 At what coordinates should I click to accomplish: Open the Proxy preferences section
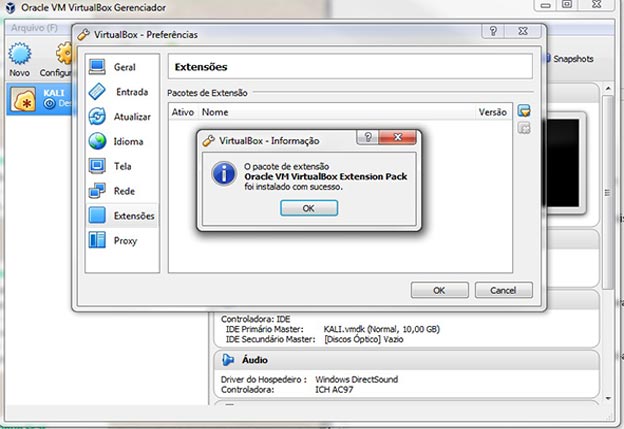tap(122, 240)
